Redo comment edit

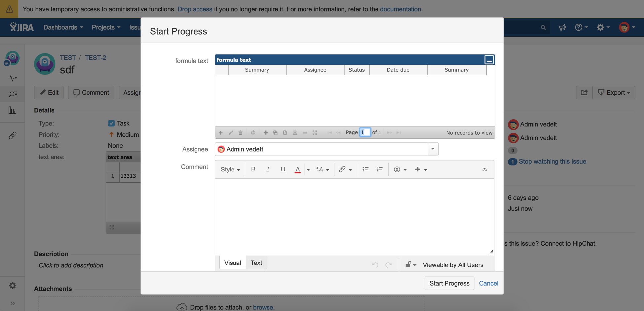(389, 264)
